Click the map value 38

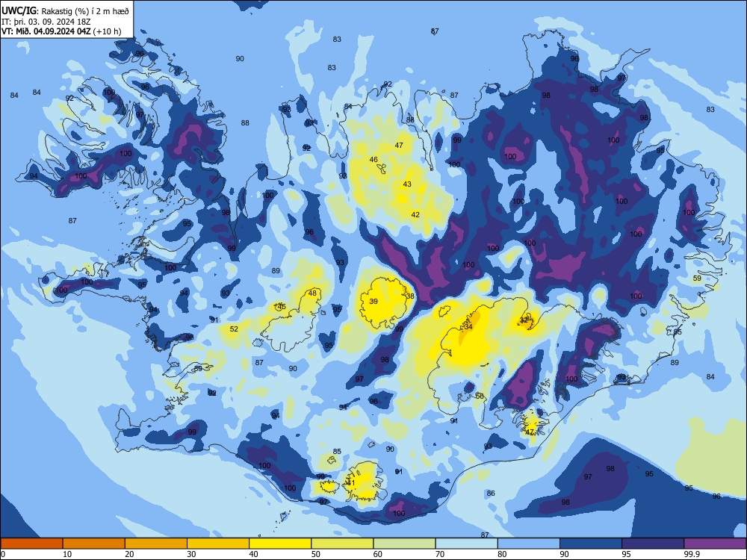tap(410, 296)
